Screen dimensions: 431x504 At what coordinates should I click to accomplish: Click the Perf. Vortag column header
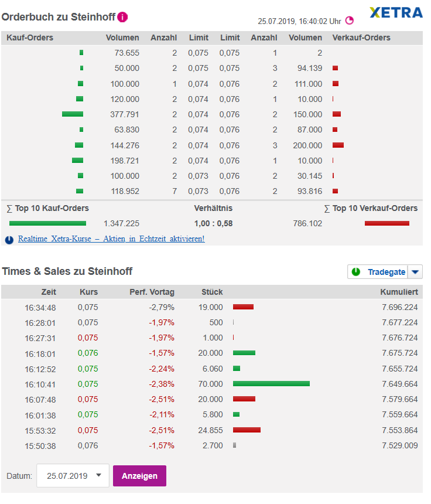coord(152,292)
